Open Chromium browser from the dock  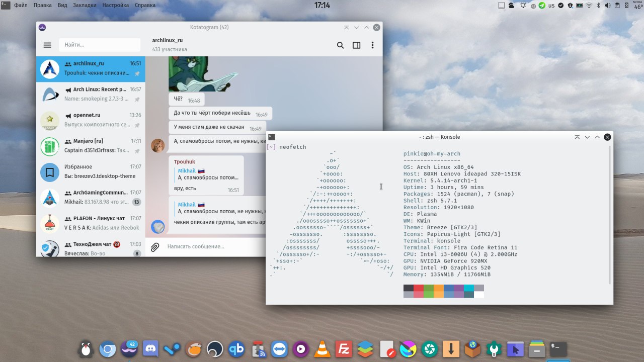[x=107, y=348]
